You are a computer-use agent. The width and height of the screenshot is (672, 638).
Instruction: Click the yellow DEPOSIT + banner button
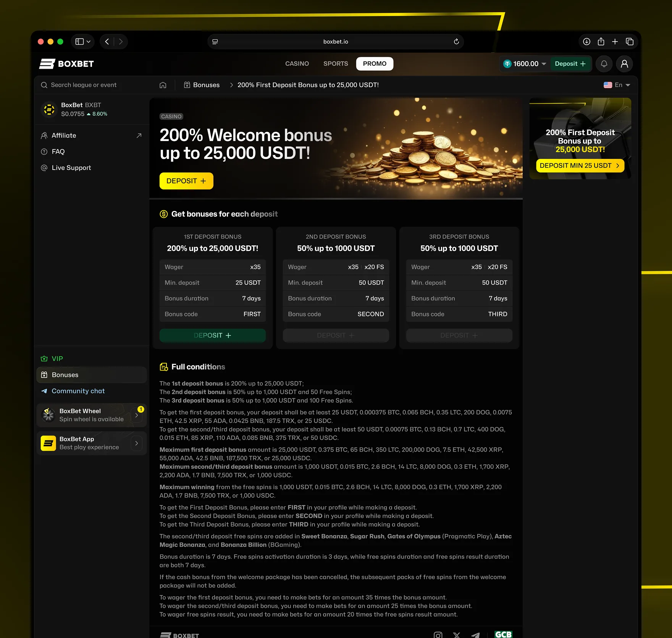tap(186, 181)
